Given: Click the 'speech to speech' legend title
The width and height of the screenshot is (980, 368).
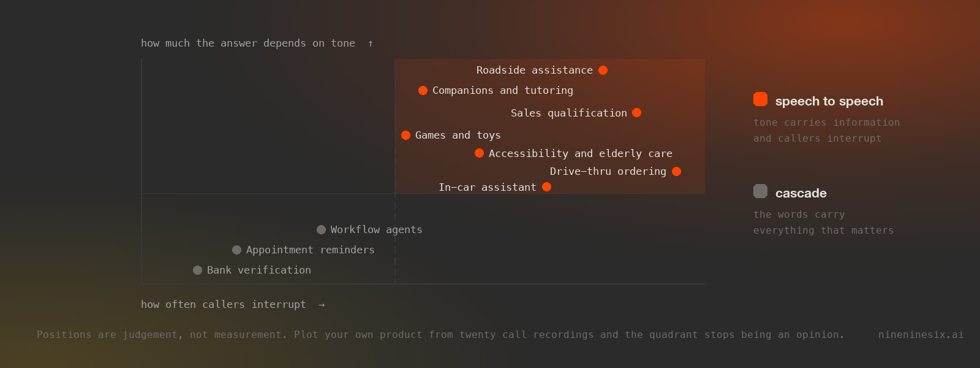Looking at the screenshot, I should (829, 101).
